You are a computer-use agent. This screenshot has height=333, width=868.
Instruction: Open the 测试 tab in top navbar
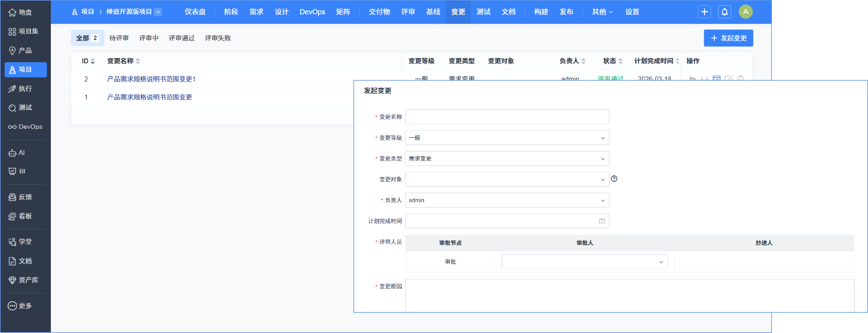[x=484, y=12]
